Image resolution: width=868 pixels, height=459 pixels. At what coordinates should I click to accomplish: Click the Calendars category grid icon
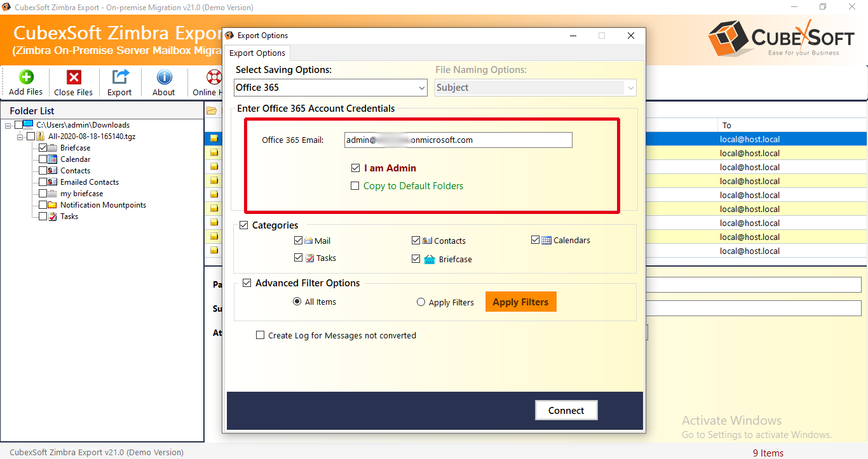click(546, 240)
